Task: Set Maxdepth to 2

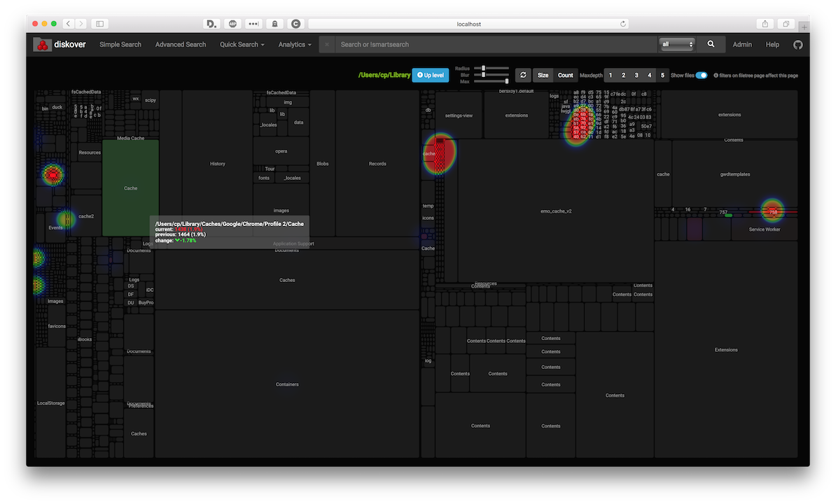Action: [623, 75]
